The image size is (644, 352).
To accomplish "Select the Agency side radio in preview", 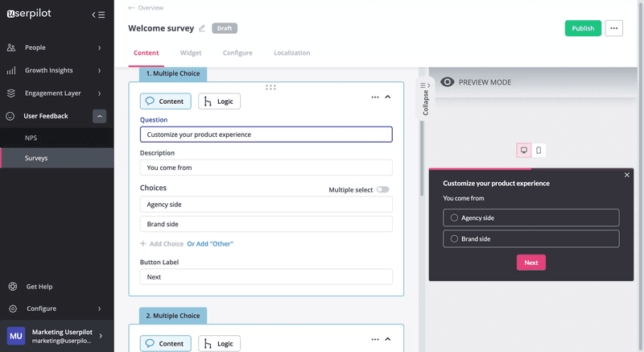I will click(454, 217).
